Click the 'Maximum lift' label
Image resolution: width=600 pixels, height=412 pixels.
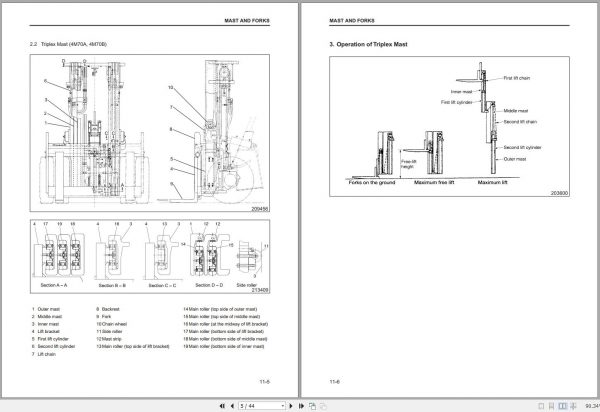(x=492, y=182)
